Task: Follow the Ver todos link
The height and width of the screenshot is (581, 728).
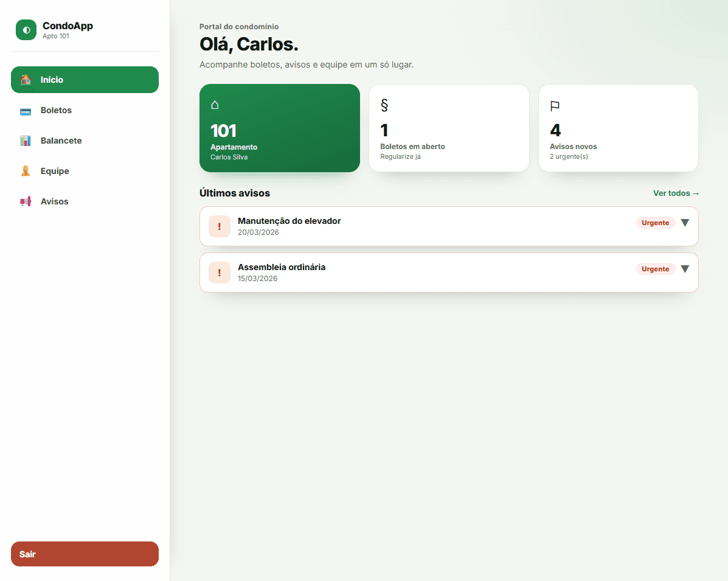Action: [676, 193]
